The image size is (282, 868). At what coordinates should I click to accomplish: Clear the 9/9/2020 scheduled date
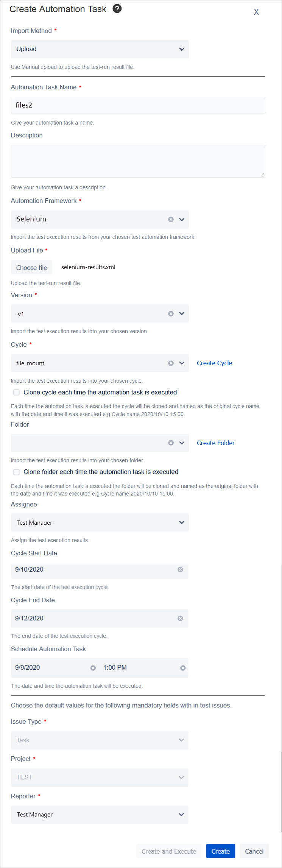[93, 668]
